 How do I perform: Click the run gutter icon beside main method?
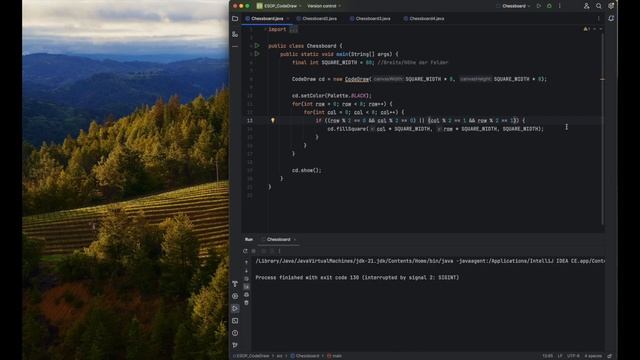coord(257,54)
